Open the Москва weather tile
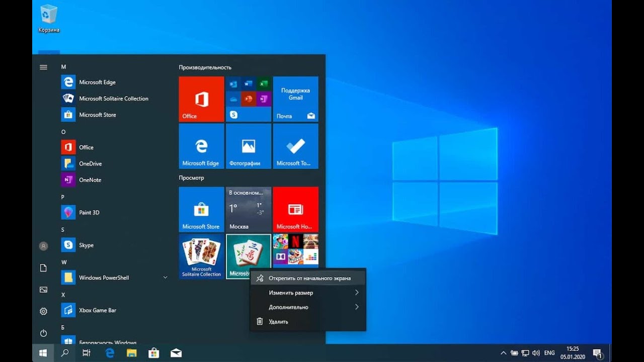 click(249, 209)
